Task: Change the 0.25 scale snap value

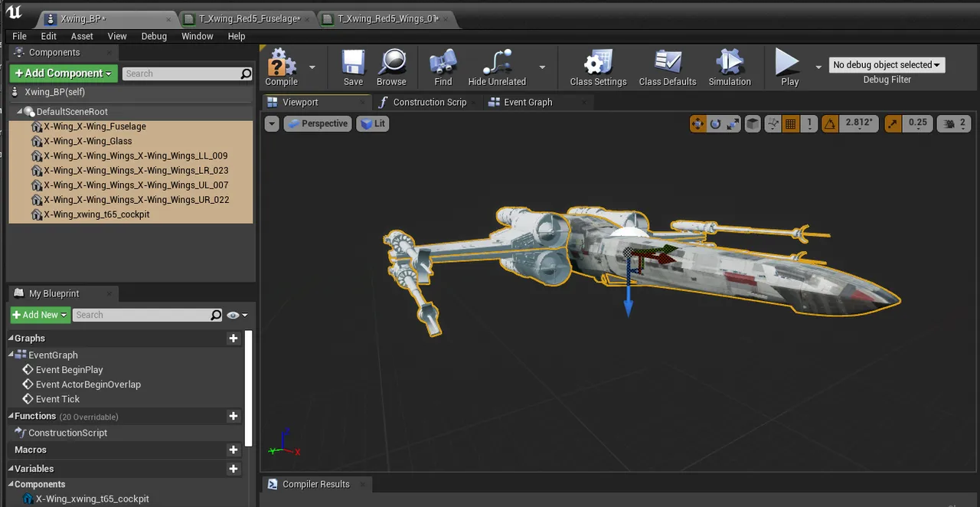Action: coord(917,123)
